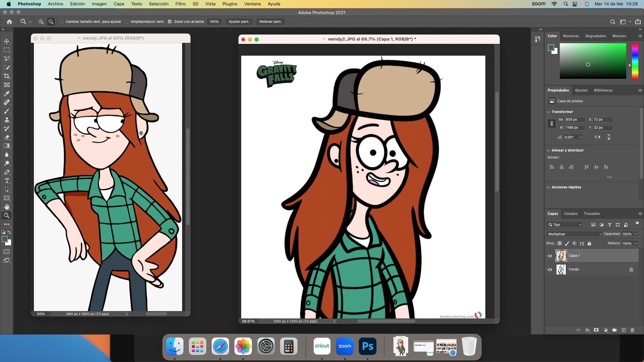Toggle lock all for layer
Screen dimensions: 644x362
coord(589,243)
